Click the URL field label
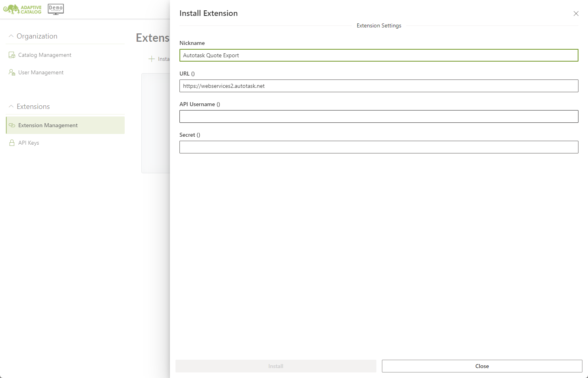The image size is (588, 378). click(x=187, y=74)
